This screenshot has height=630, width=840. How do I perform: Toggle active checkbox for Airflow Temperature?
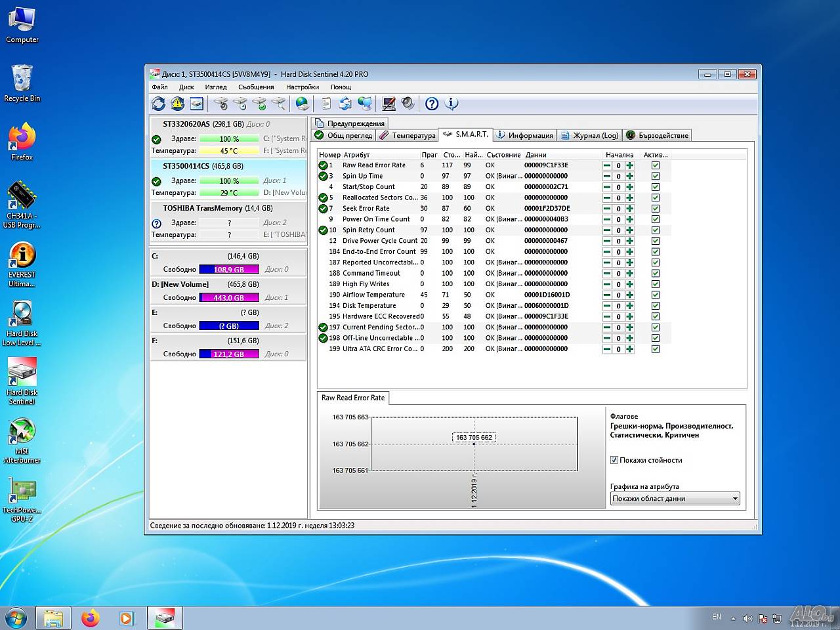click(655, 295)
